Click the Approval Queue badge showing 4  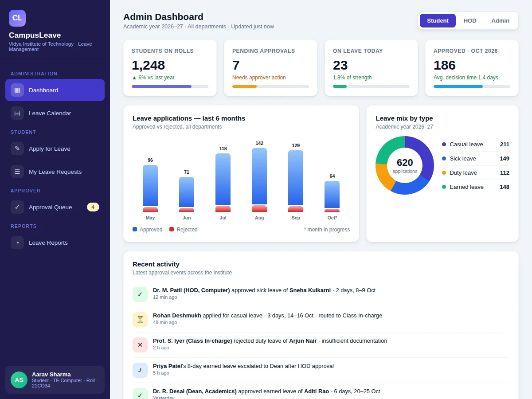[93, 207]
